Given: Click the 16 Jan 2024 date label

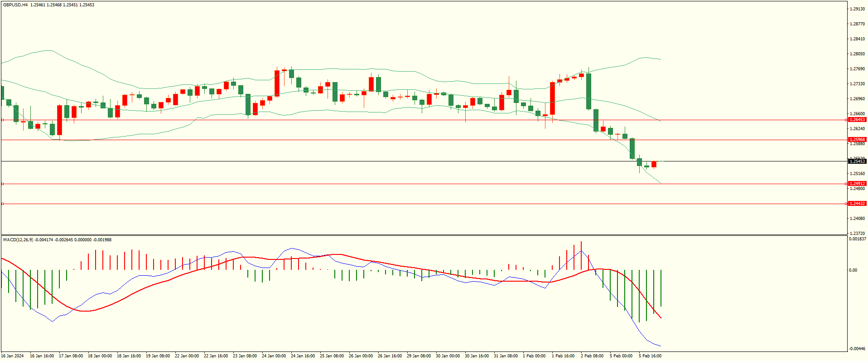Looking at the screenshot, I should point(13,356).
